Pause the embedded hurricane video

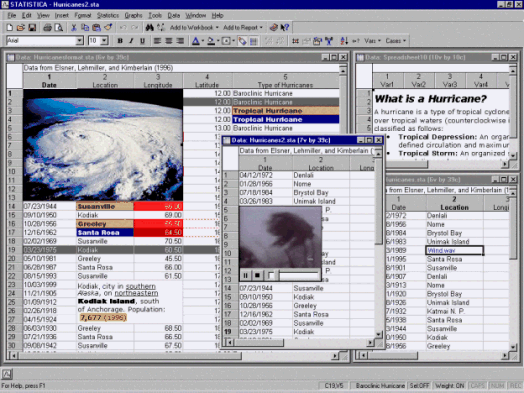click(x=245, y=275)
